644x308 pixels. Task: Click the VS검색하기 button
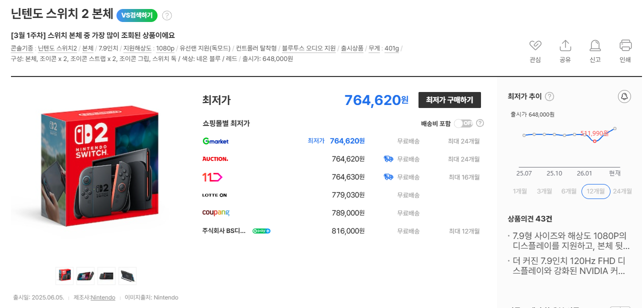[137, 15]
